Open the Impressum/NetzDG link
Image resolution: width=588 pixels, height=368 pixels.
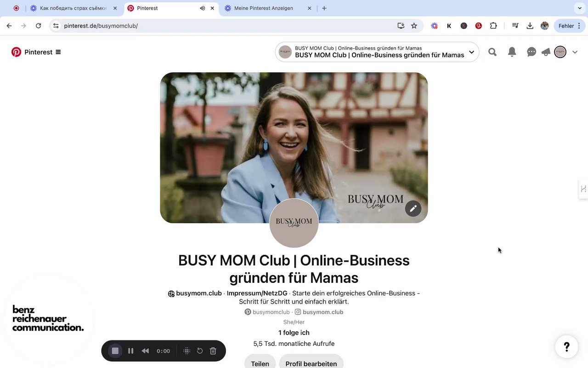(x=257, y=293)
